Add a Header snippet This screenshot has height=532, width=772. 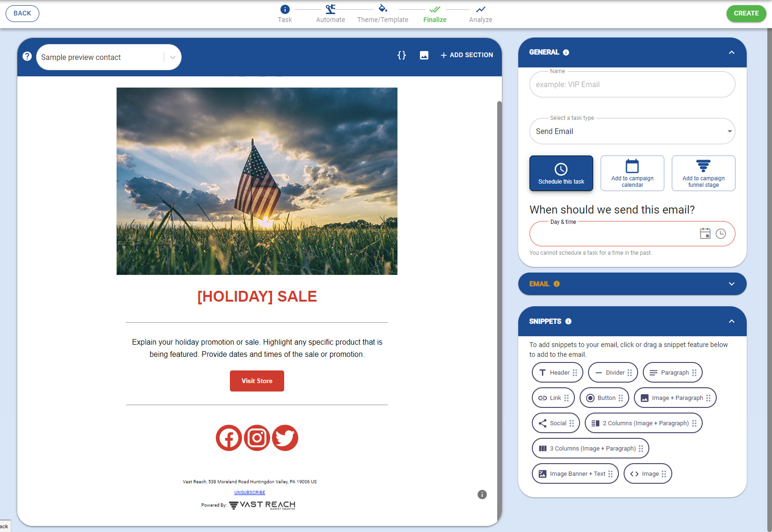tap(558, 373)
